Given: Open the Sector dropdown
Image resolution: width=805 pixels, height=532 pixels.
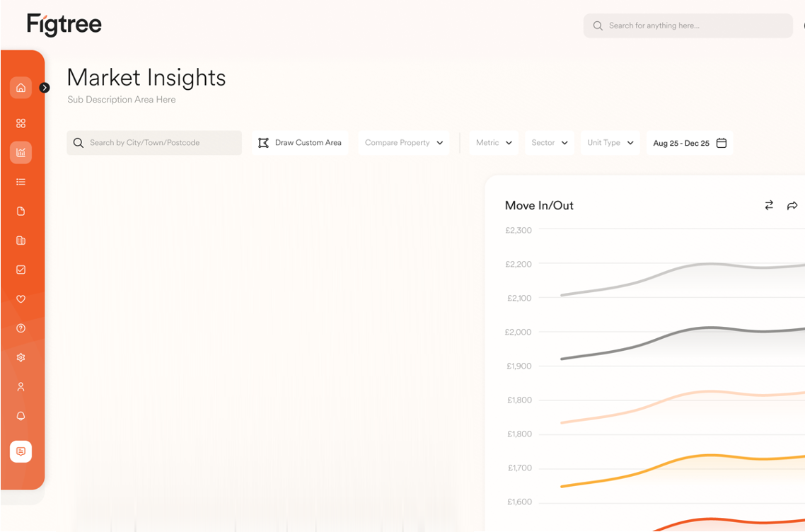Looking at the screenshot, I should click(x=550, y=143).
